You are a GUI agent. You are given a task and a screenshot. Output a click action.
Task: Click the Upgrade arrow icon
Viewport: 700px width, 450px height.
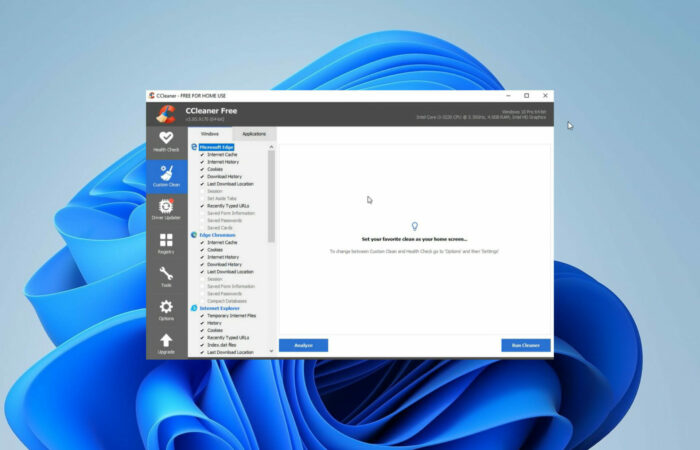pyautogui.click(x=166, y=340)
